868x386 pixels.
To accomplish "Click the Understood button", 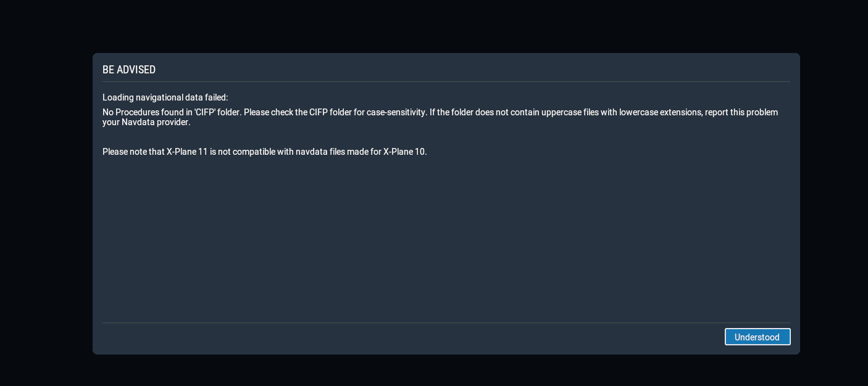I will point(757,337).
